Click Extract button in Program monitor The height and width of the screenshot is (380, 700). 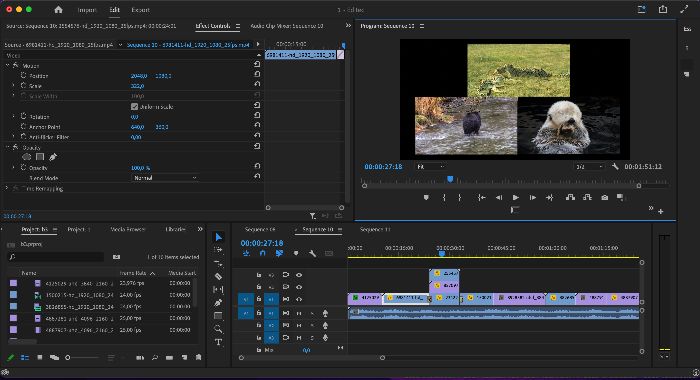click(x=587, y=197)
